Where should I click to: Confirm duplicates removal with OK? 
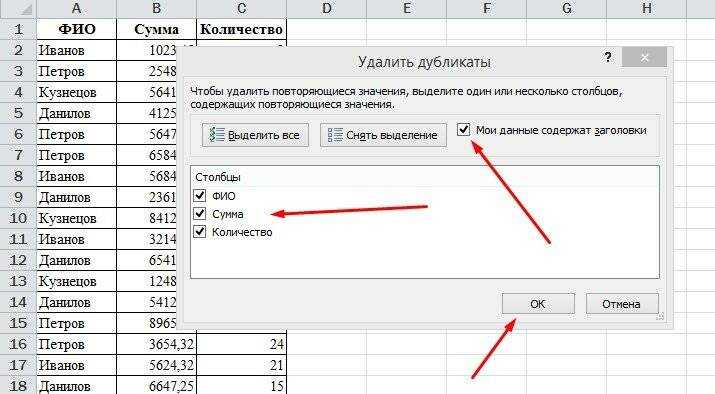538,304
